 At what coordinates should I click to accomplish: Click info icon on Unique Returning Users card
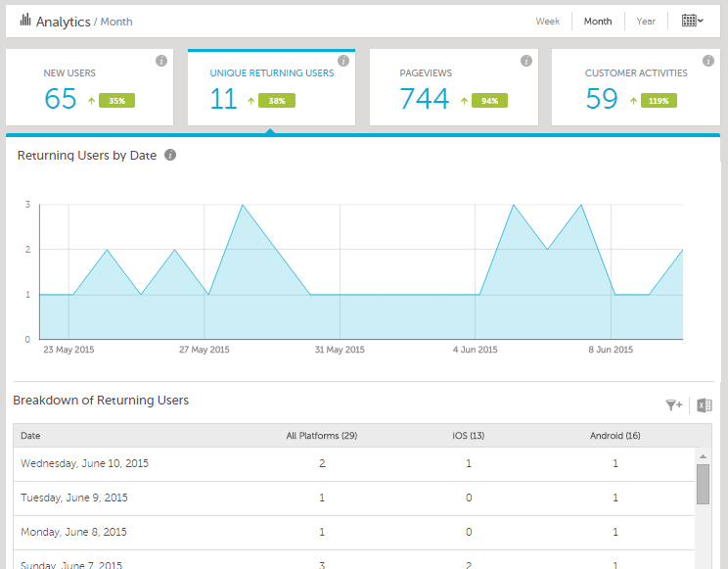[343, 61]
